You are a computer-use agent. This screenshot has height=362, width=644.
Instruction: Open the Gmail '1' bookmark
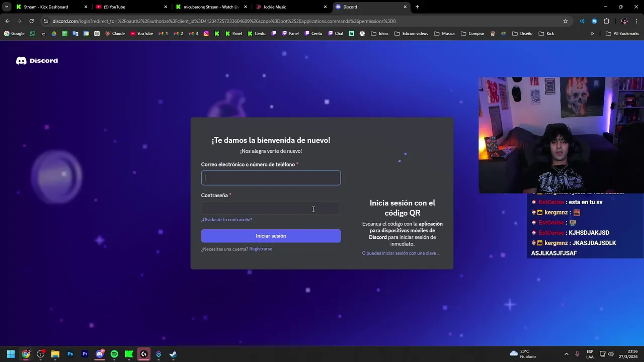point(163,34)
